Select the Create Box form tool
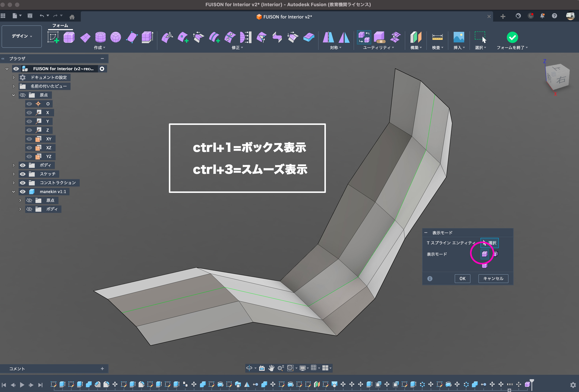The height and width of the screenshot is (392, 579). pos(69,37)
